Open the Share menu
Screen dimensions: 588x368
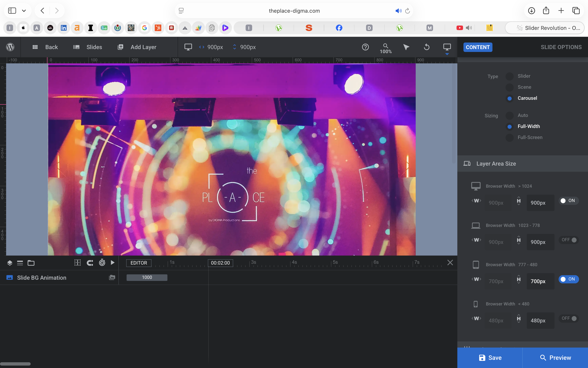[x=546, y=10]
